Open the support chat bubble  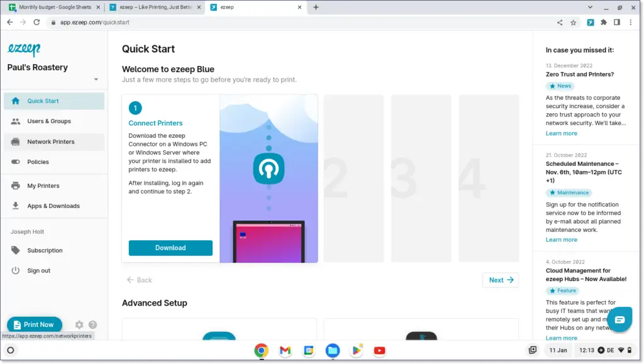pyautogui.click(x=619, y=319)
